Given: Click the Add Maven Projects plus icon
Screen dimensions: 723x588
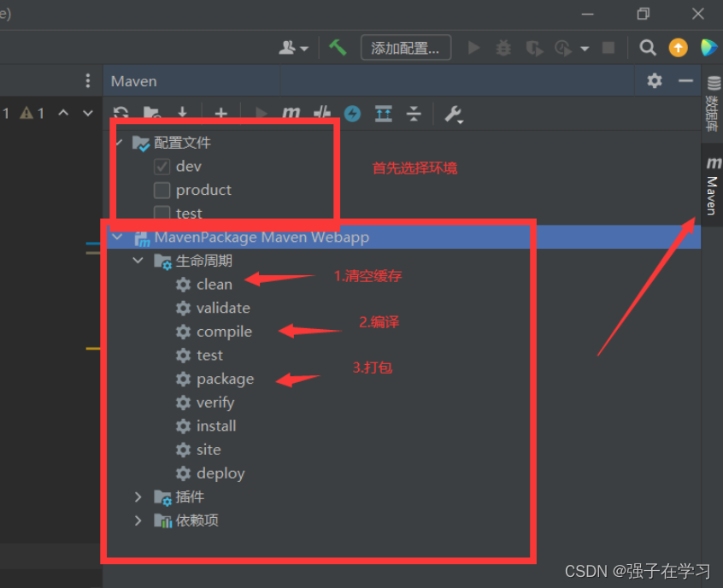Looking at the screenshot, I should tap(220, 113).
